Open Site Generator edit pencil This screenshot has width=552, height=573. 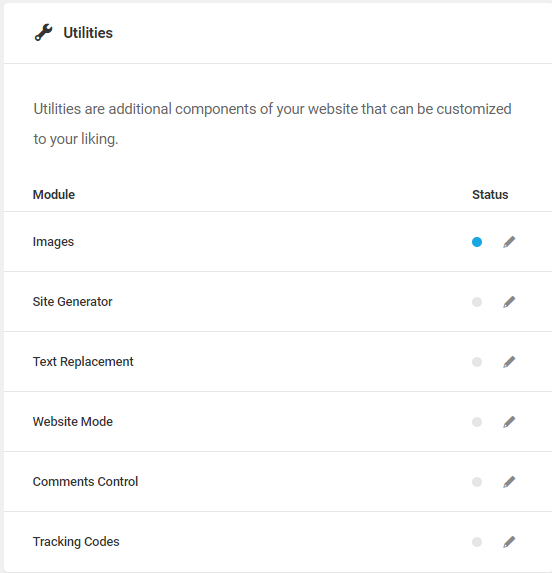click(509, 302)
